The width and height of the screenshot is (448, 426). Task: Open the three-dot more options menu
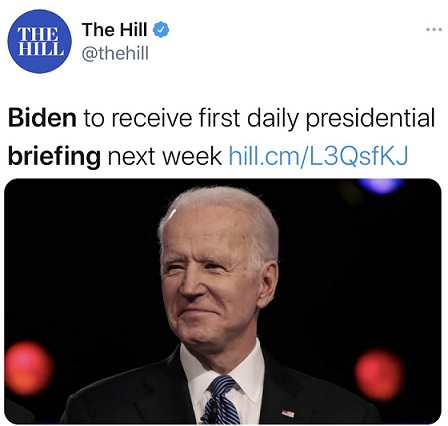(434, 30)
